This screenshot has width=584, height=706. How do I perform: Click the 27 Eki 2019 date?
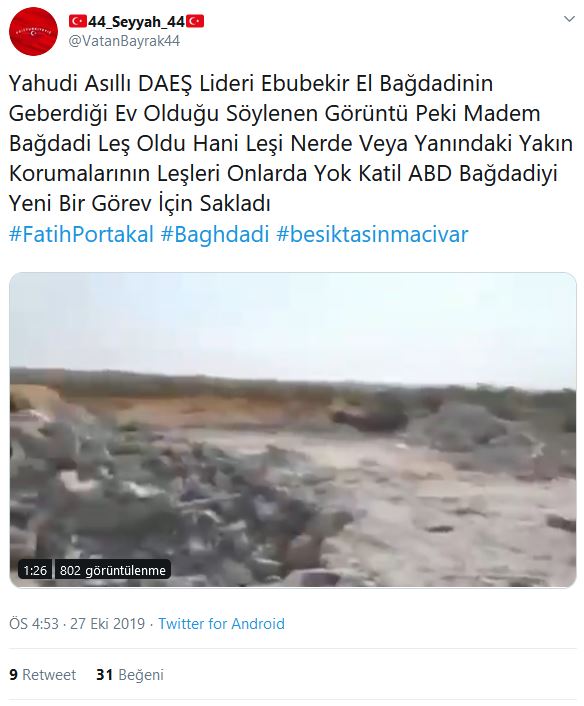click(107, 624)
